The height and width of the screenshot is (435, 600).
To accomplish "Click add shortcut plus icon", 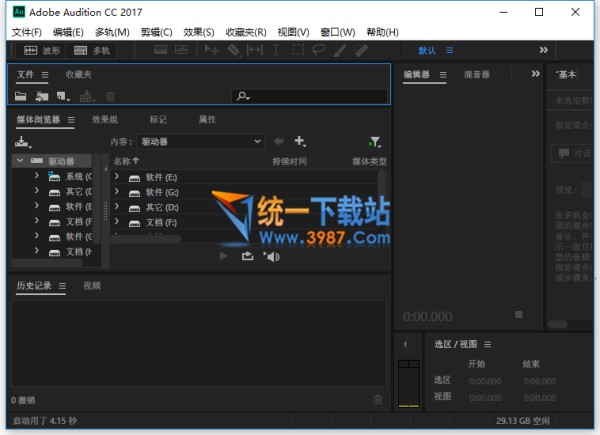I will pos(300,142).
